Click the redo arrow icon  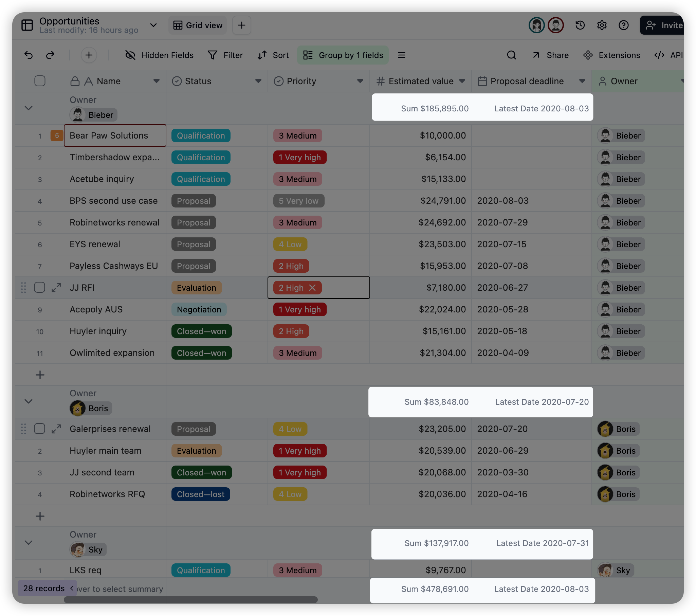[50, 55]
